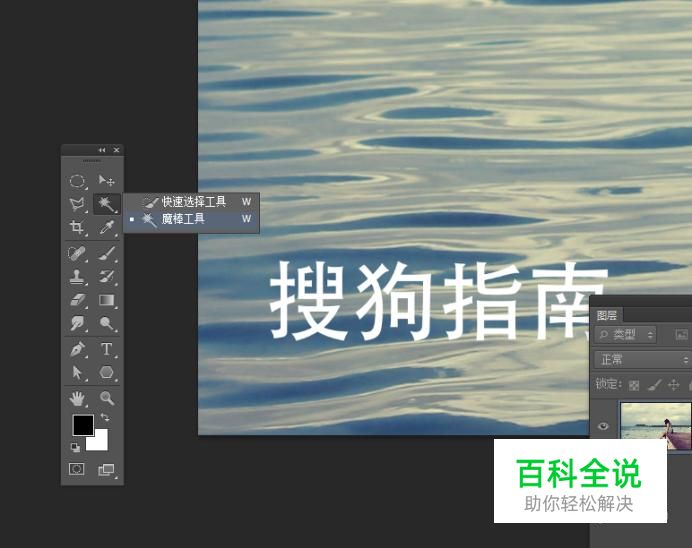The image size is (692, 548).
Task: Open the 类型 layer filter dropdown
Action: 625,335
